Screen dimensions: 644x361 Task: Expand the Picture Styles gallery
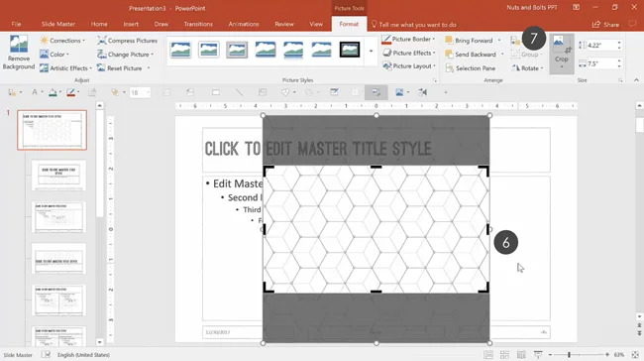(x=371, y=51)
